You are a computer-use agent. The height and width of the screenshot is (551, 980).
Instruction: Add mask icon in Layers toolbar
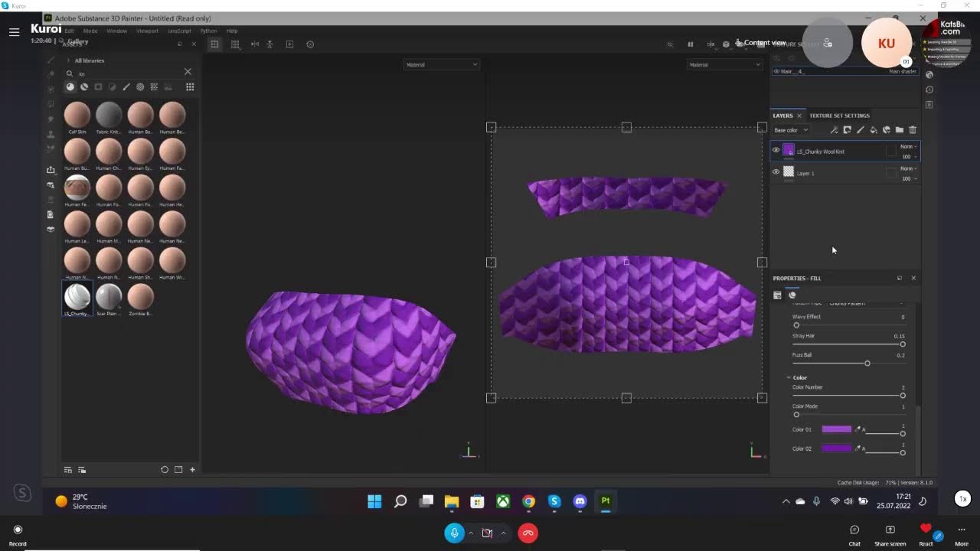[x=847, y=130]
